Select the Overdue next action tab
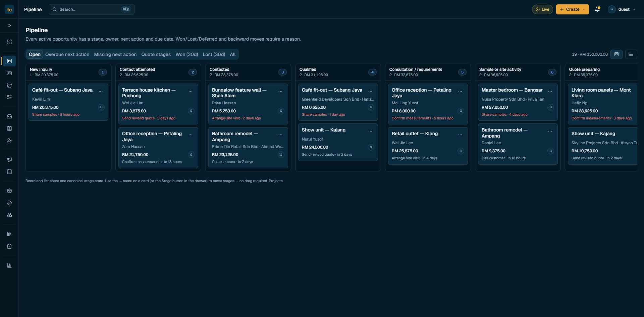 point(67,54)
